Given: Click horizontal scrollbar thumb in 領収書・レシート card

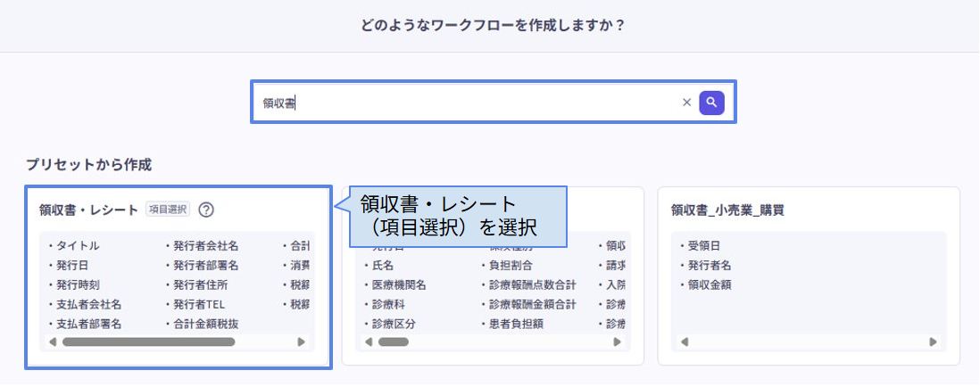Looking at the screenshot, I should [148, 342].
